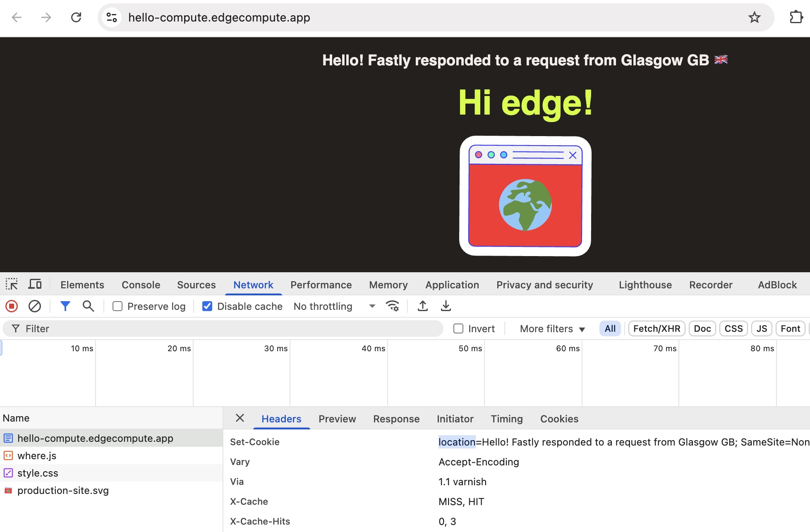Viewport: 810px width, 532px height.
Task: Activate the inspect element picker icon
Action: coord(12,285)
